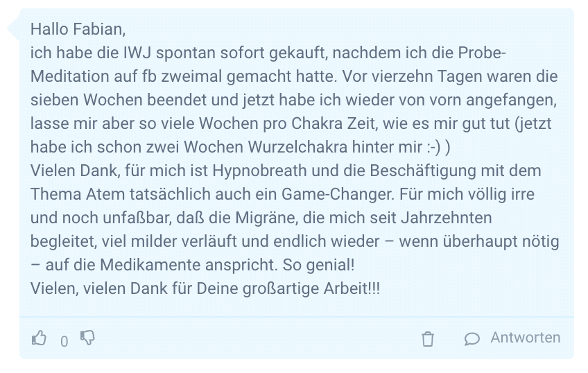
Task: Click the word "Wurzelchakra"
Action: [297, 147]
